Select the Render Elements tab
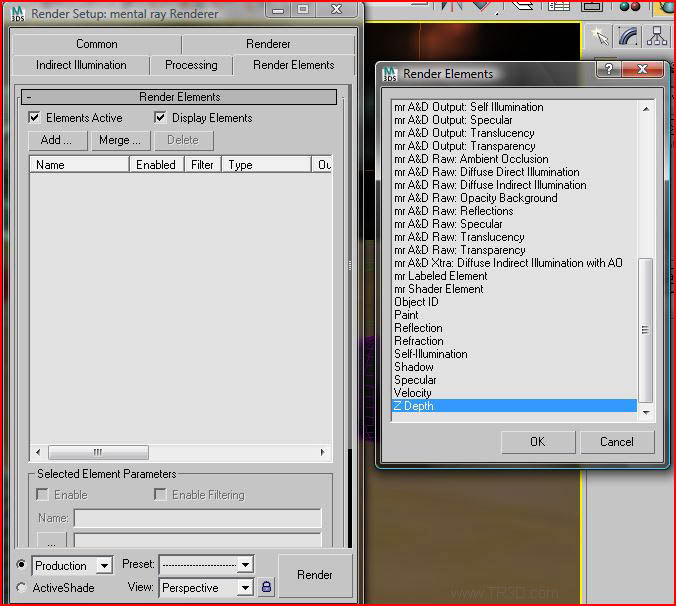The image size is (676, 606). pyautogui.click(x=294, y=65)
